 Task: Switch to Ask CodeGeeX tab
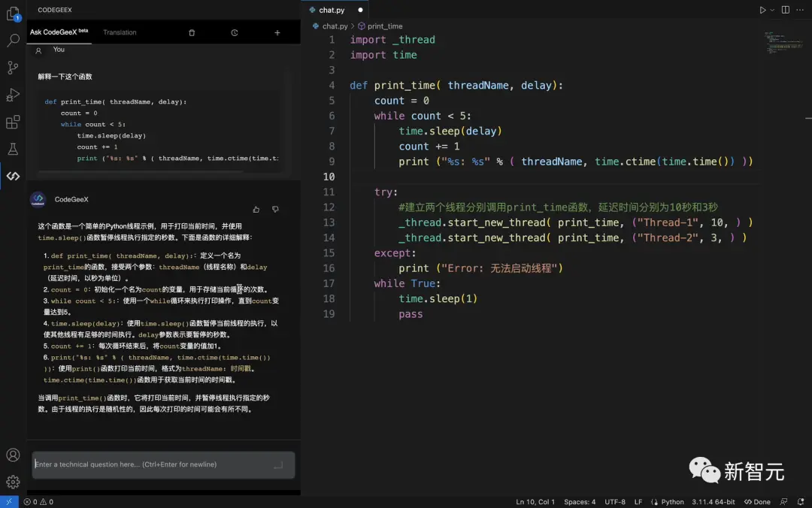[x=59, y=32]
